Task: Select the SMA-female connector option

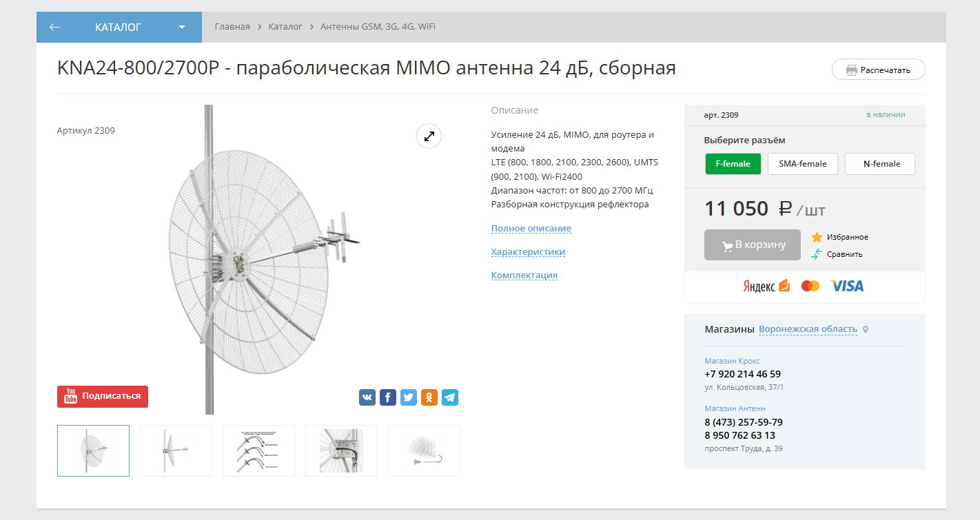Action: pyautogui.click(x=802, y=164)
